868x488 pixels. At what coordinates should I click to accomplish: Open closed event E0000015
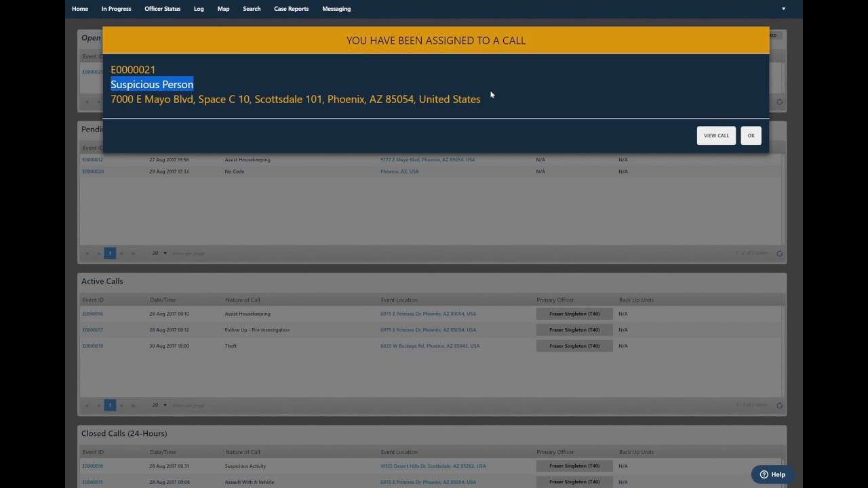(93, 483)
